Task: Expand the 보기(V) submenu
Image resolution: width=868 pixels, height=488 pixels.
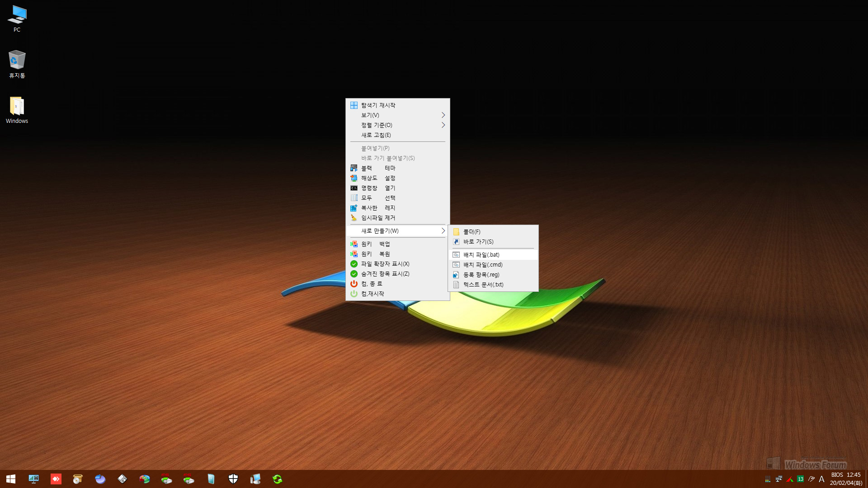Action: pyautogui.click(x=397, y=115)
